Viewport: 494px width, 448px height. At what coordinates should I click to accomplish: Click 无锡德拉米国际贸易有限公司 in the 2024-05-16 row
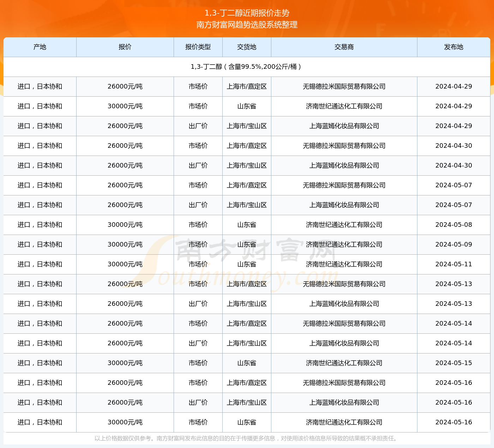pos(344,383)
